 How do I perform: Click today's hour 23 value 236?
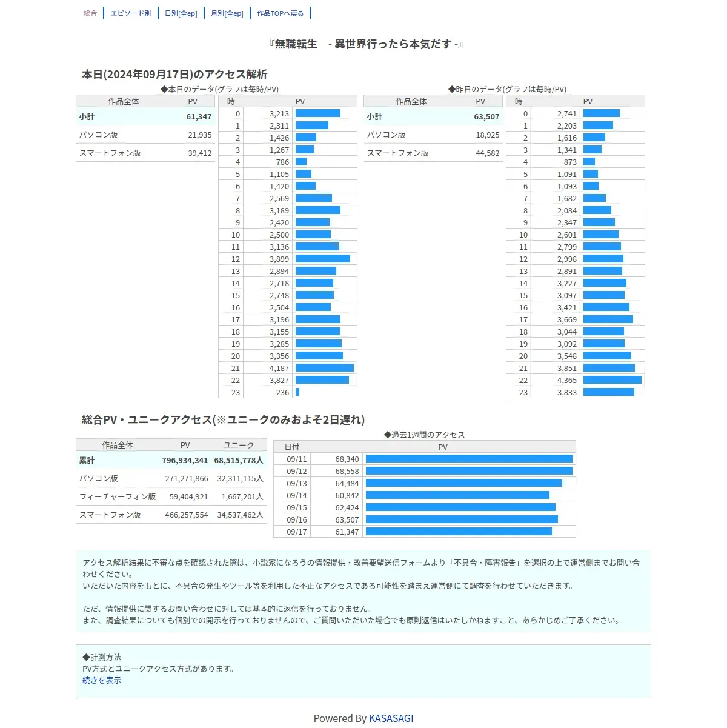pyautogui.click(x=282, y=392)
